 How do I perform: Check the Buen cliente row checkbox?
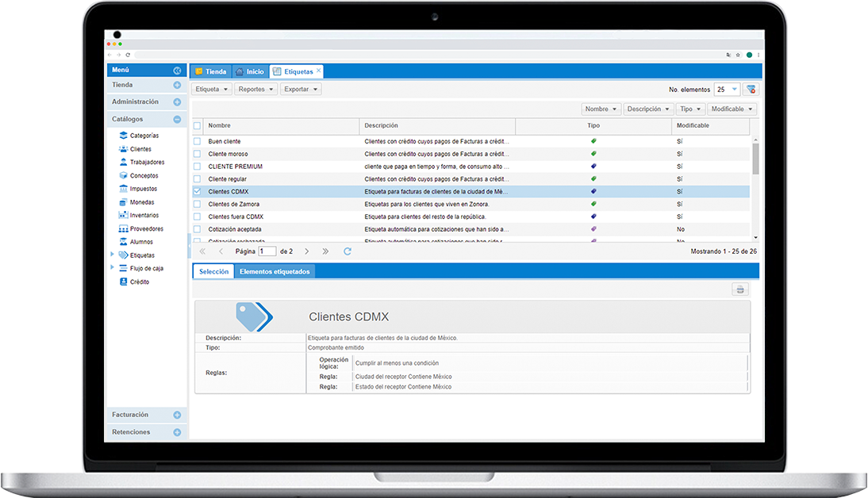pyautogui.click(x=198, y=141)
